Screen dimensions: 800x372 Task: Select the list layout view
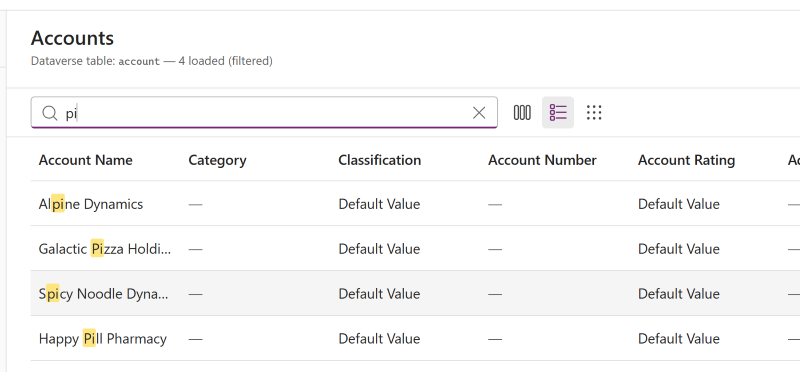(558, 112)
